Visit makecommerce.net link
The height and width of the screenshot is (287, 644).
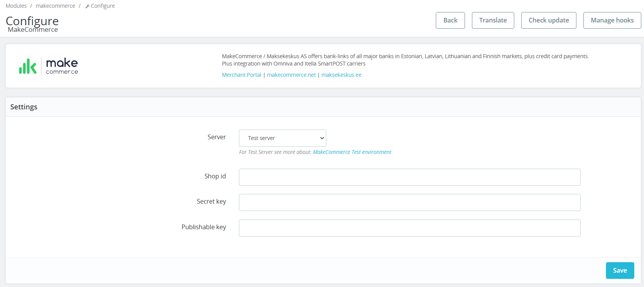point(291,75)
